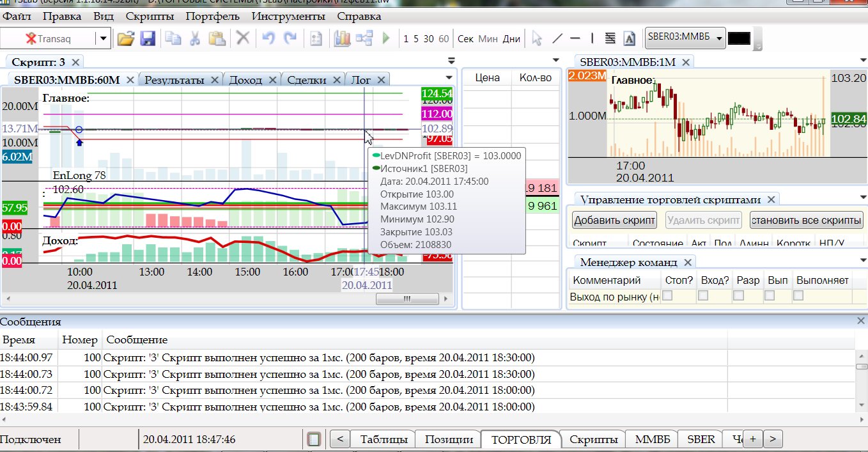Set the 'Мин' timeframe interval
The width and height of the screenshot is (868, 452).
pos(488,38)
